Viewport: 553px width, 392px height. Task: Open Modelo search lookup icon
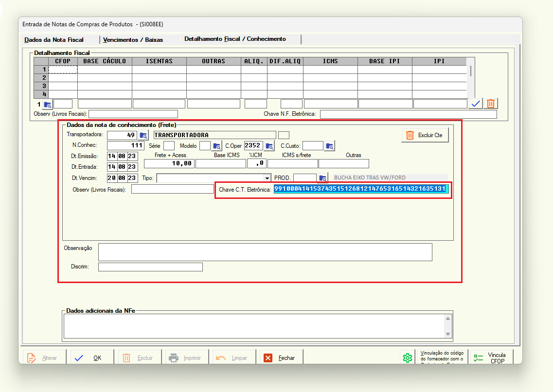pos(216,146)
